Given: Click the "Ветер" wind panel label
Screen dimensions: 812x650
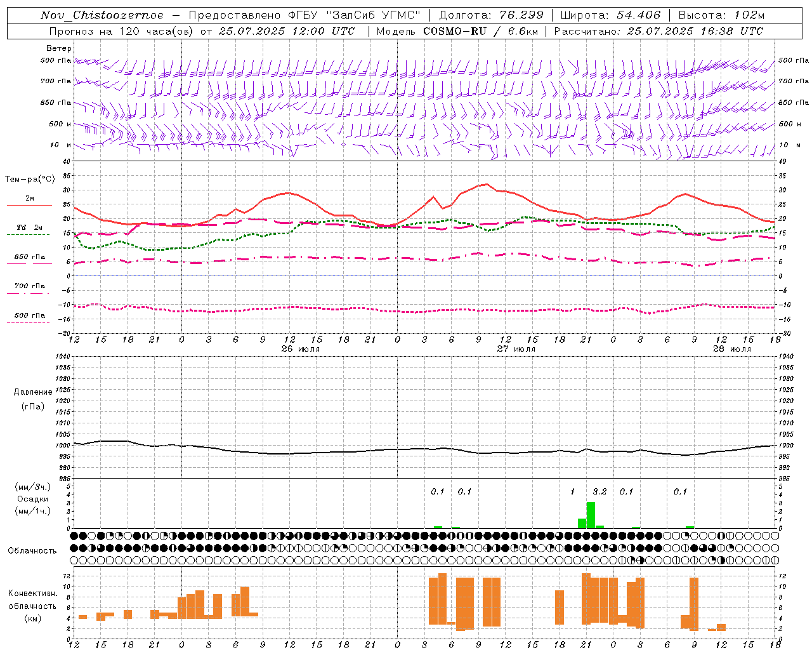Looking at the screenshot, I should (59, 48).
